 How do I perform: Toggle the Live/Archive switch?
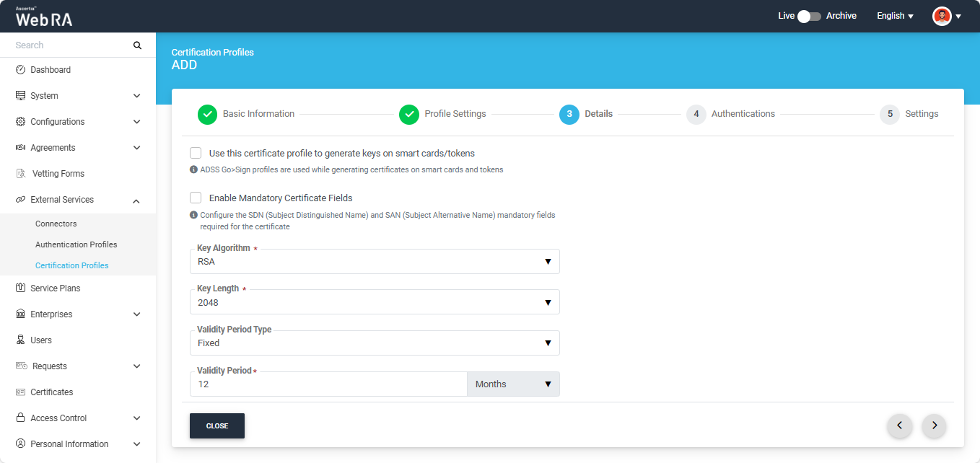point(809,16)
